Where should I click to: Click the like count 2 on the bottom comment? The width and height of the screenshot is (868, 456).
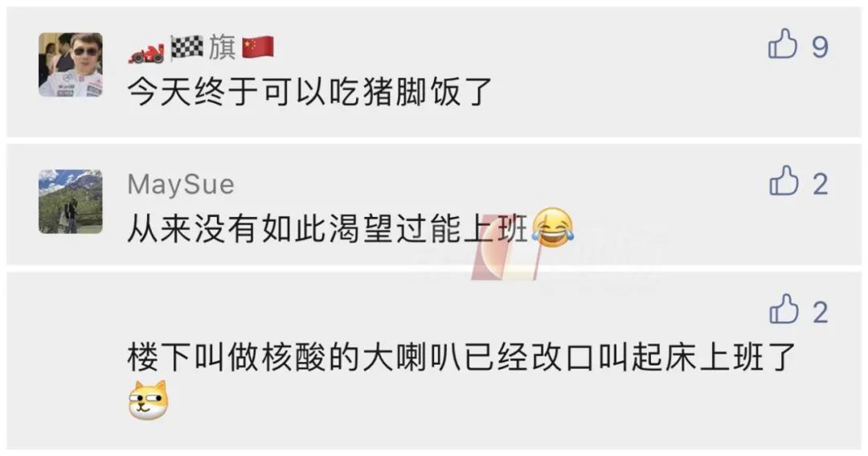tap(821, 313)
